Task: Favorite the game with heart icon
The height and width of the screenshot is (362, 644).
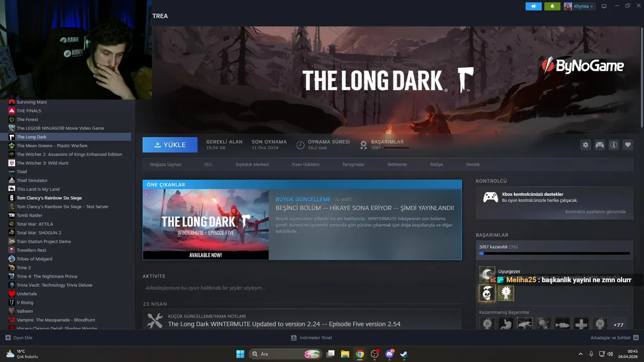Action: click(628, 145)
